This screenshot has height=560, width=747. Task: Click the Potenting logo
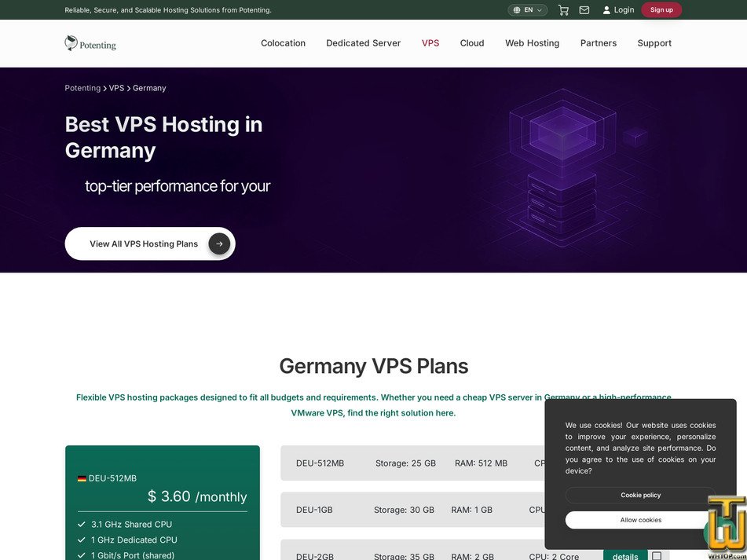90,43
